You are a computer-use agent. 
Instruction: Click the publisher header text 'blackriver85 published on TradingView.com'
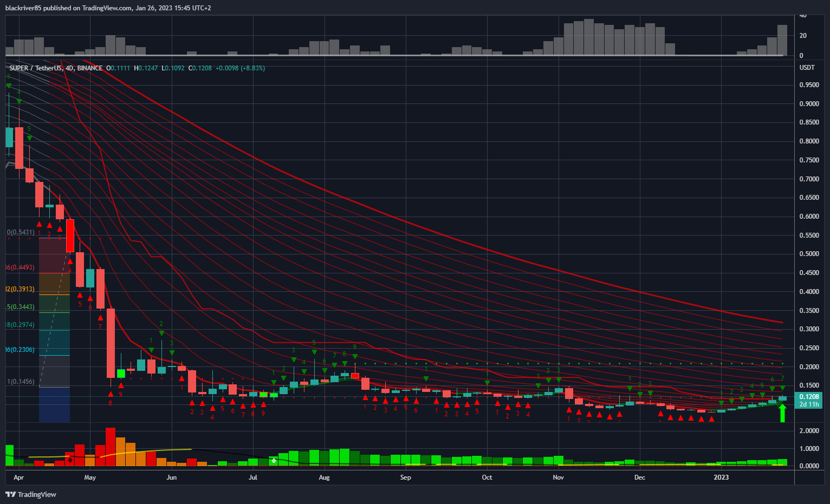[x=69, y=8]
